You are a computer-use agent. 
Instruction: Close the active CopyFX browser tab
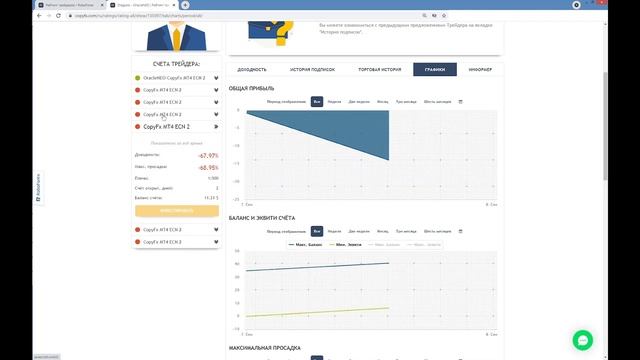coord(174,5)
